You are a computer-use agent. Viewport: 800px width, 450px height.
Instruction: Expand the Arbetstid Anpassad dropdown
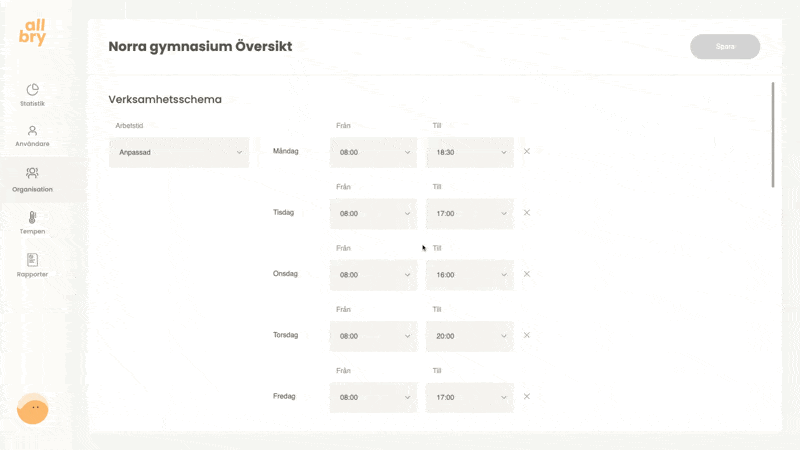click(x=179, y=153)
